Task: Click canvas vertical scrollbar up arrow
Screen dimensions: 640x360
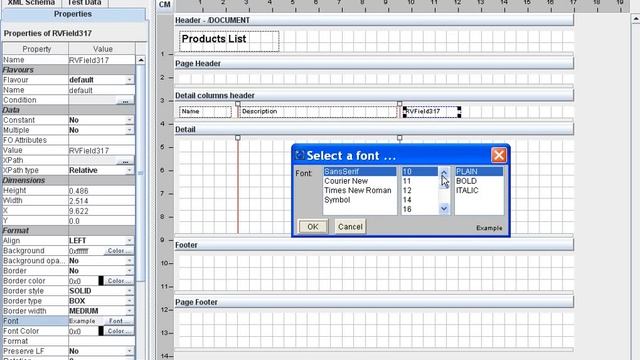Action: 636,19
